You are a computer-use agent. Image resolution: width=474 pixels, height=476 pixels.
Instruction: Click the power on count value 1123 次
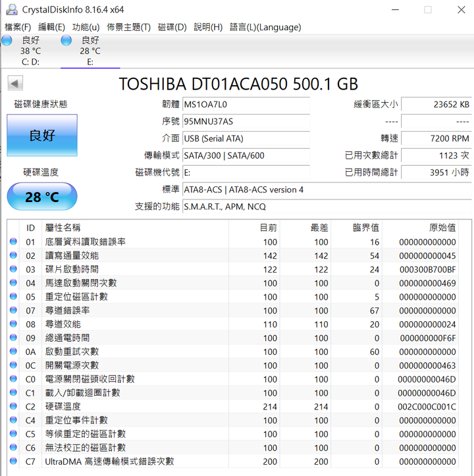tap(436, 155)
